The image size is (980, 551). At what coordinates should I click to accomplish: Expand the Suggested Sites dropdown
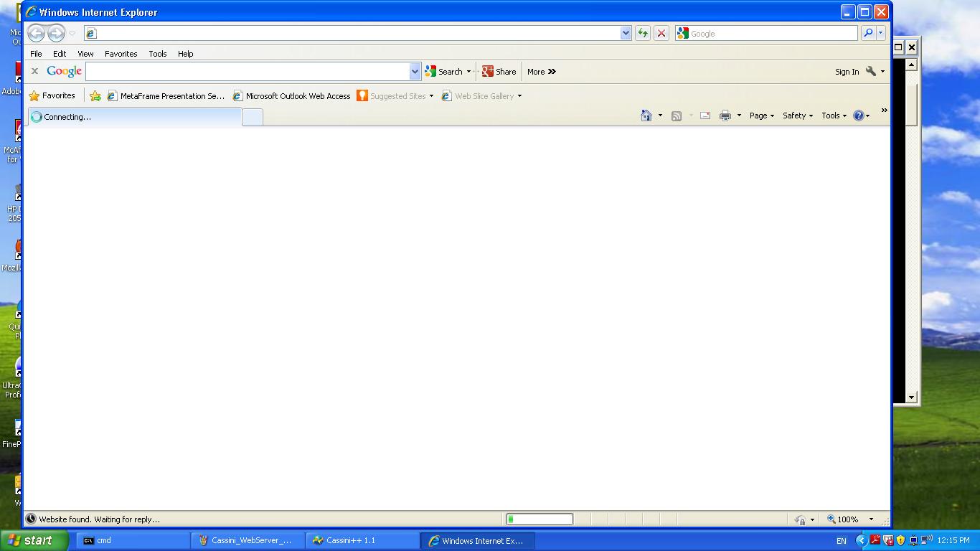pos(431,96)
